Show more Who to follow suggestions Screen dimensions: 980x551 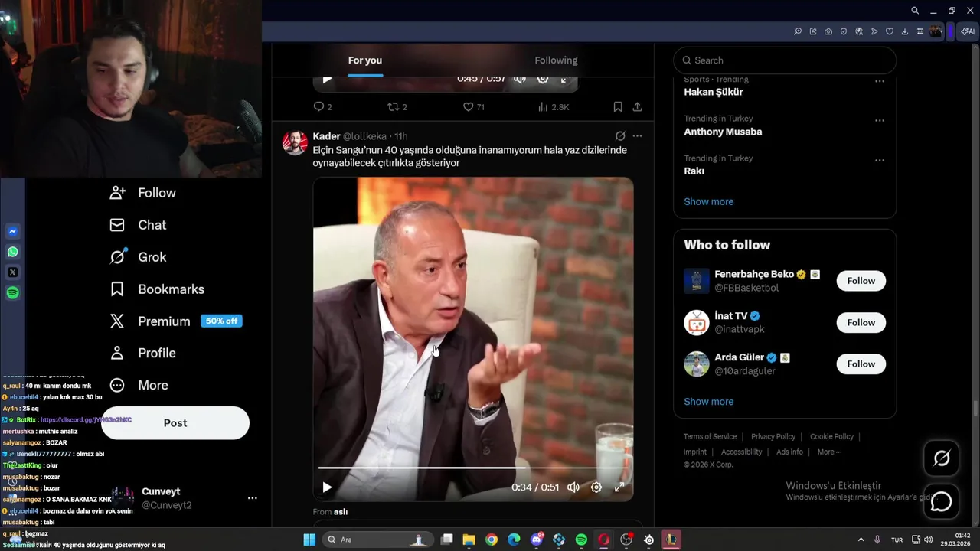[x=708, y=402]
